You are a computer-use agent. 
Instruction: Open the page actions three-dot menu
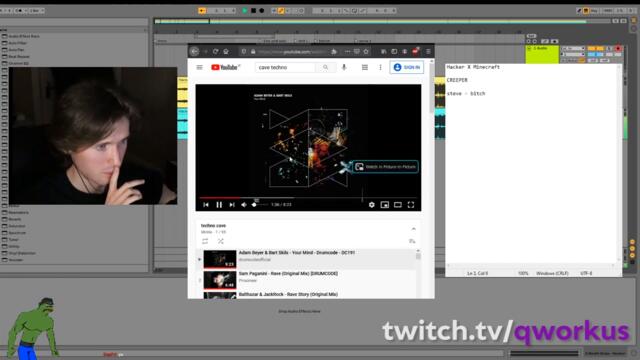tap(347, 51)
